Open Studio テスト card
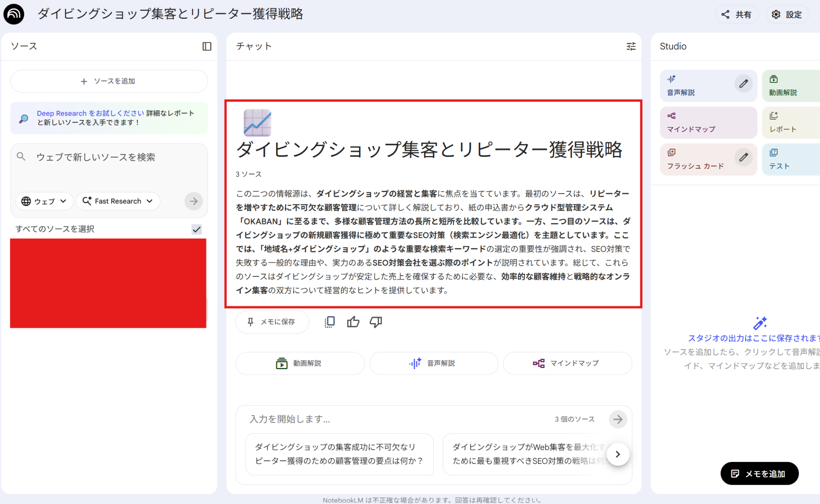This screenshot has width=820, height=504. point(791,159)
